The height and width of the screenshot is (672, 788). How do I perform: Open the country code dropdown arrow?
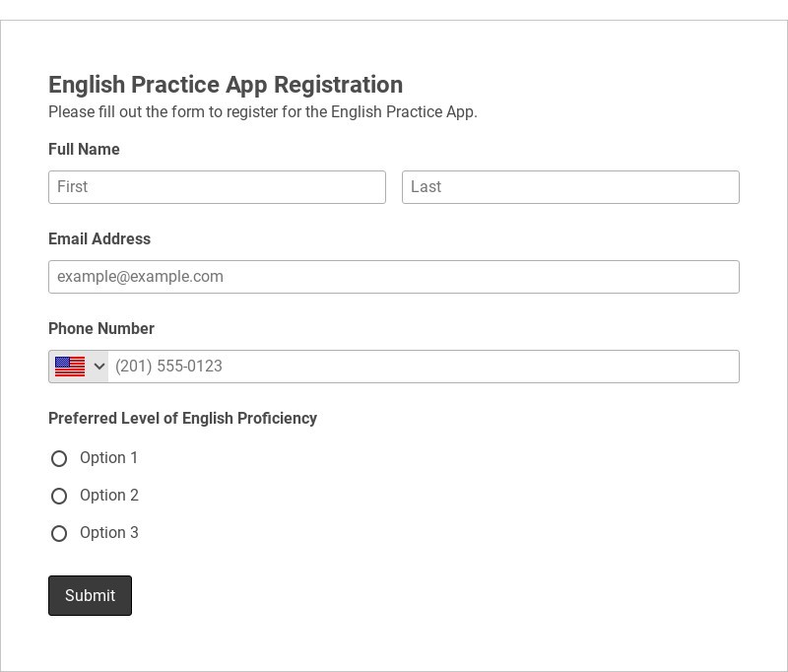pos(99,367)
